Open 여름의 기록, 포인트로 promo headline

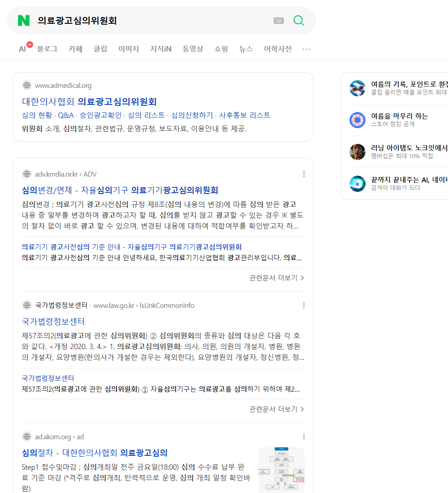coord(409,84)
